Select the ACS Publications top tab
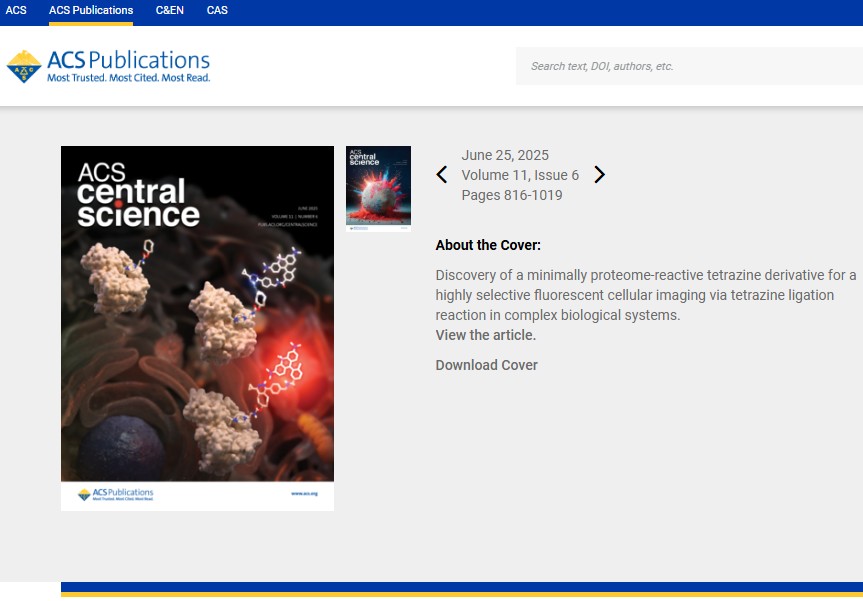The image size is (863, 601). pos(91,10)
